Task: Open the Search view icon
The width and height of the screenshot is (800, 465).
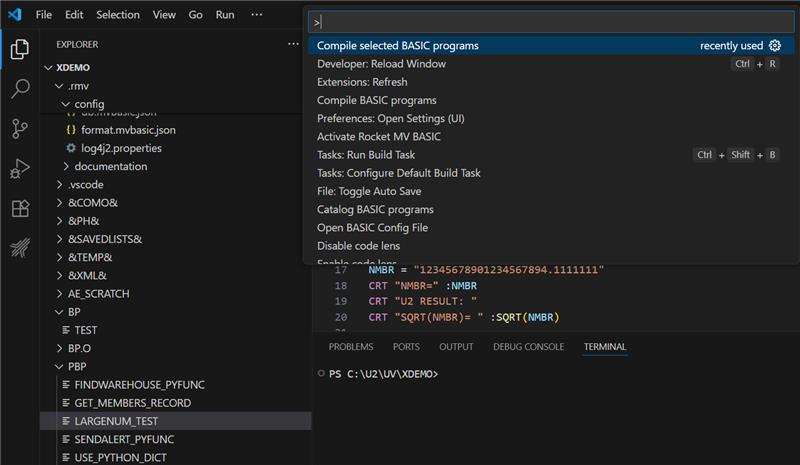Action: [19, 89]
